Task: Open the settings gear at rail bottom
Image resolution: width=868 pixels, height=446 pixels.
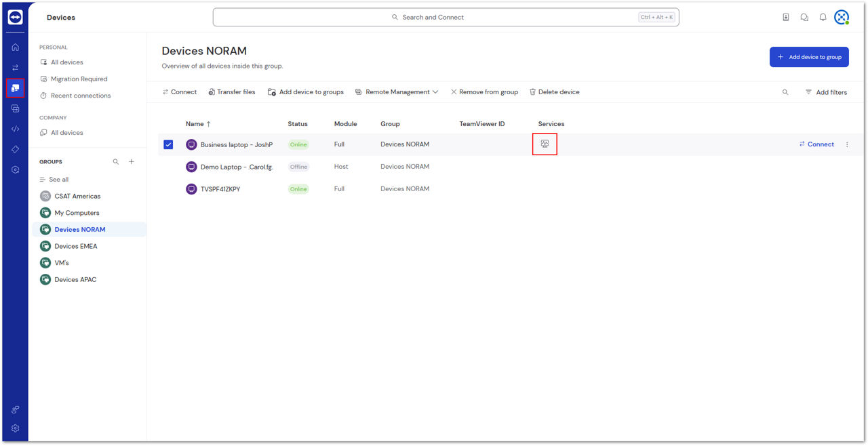Action: tap(15, 428)
